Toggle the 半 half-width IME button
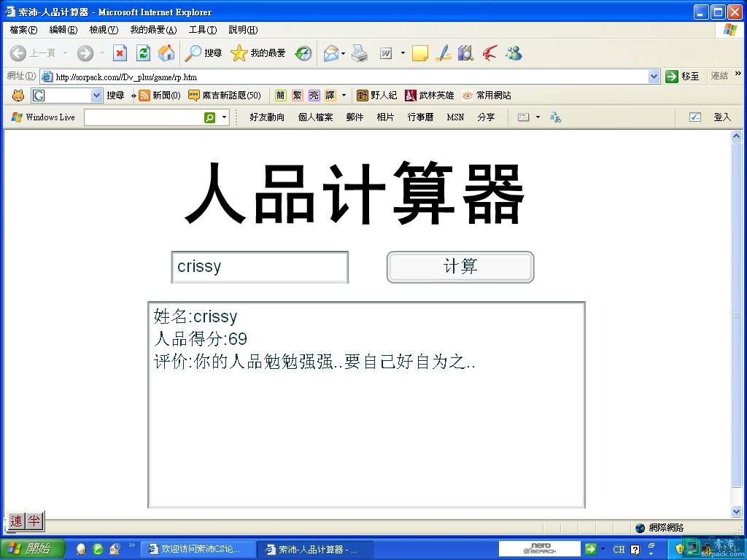 click(x=34, y=521)
